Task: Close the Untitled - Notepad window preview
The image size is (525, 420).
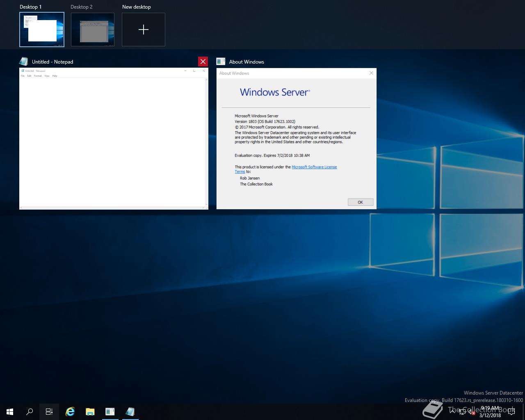Action: [x=203, y=62]
